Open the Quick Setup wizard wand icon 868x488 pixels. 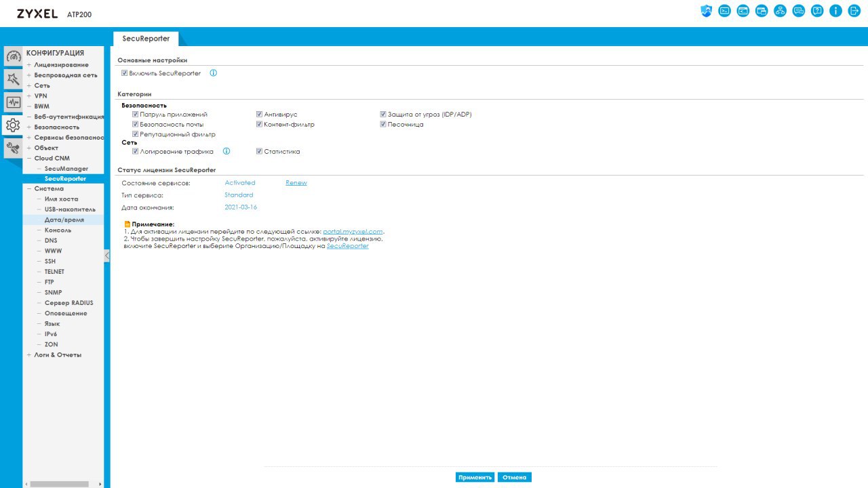[x=13, y=79]
